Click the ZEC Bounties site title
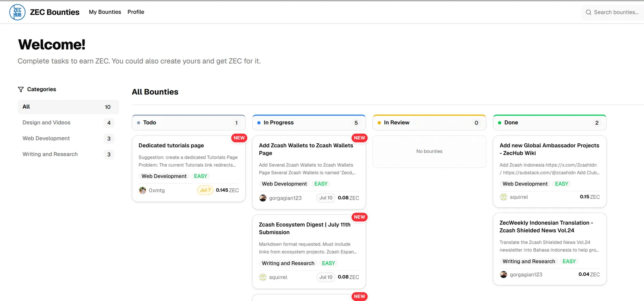 coord(55,12)
